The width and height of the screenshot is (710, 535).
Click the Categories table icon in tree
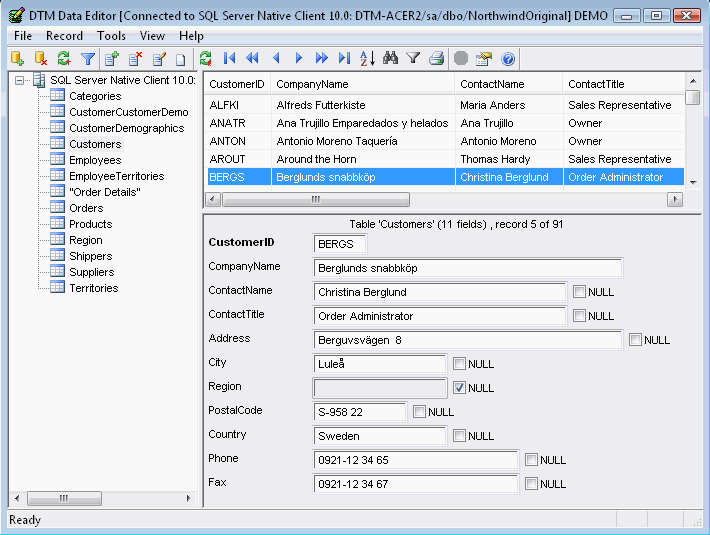coord(58,95)
